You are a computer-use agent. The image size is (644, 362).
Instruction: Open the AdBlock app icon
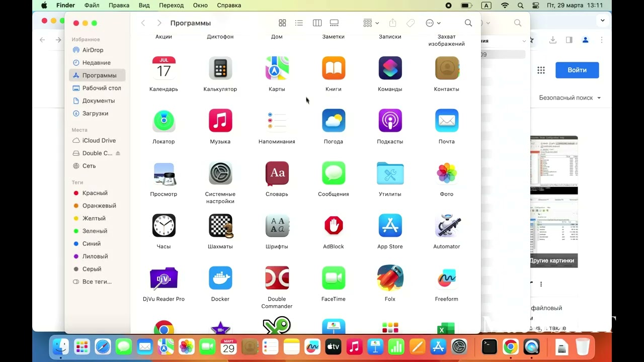click(x=334, y=225)
